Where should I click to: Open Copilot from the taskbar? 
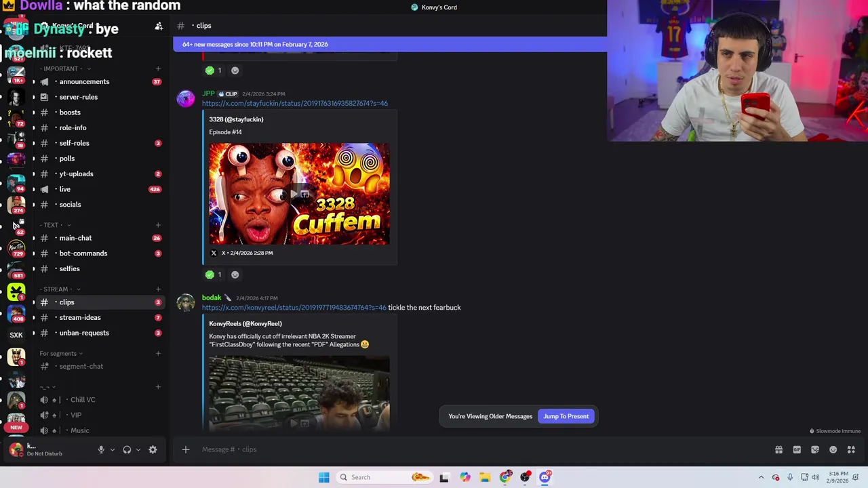pyautogui.click(x=465, y=477)
